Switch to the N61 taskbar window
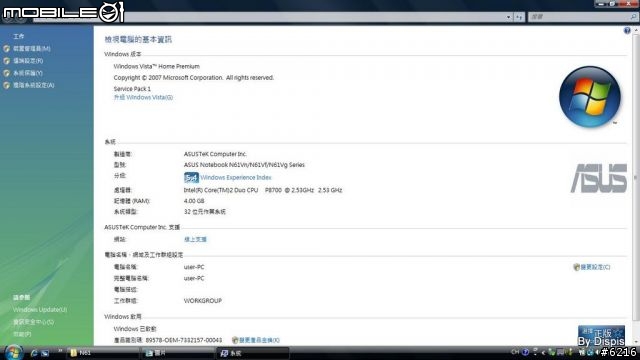The width and height of the screenshot is (640, 360). tap(102, 353)
